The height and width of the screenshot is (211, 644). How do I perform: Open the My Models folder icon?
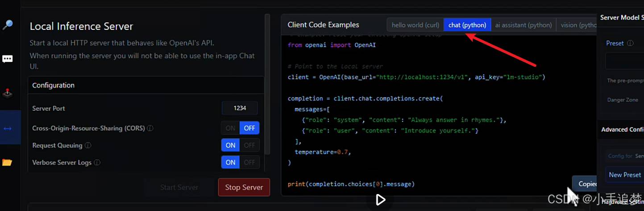[7, 162]
